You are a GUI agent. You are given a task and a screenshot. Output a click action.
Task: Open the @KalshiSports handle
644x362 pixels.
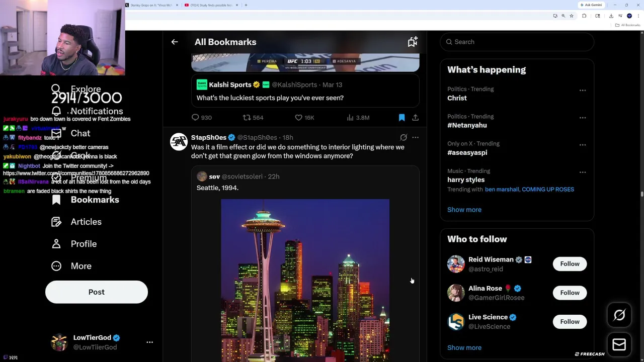(294, 85)
